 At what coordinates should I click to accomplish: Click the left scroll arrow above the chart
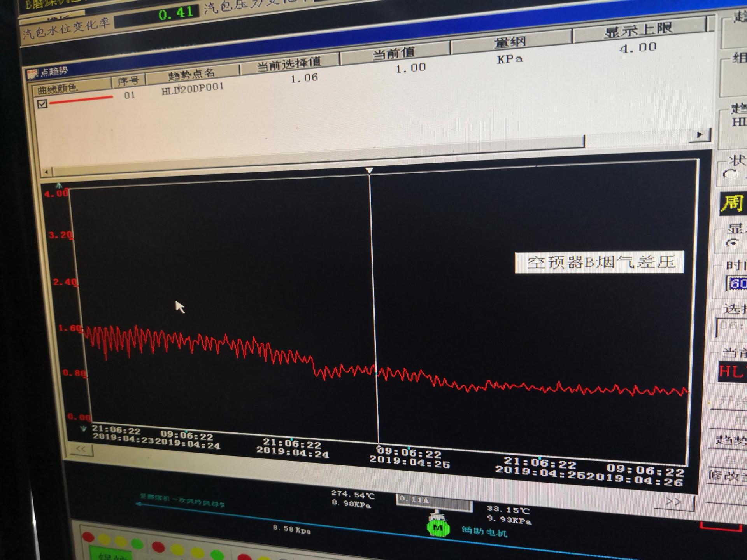coord(47,172)
